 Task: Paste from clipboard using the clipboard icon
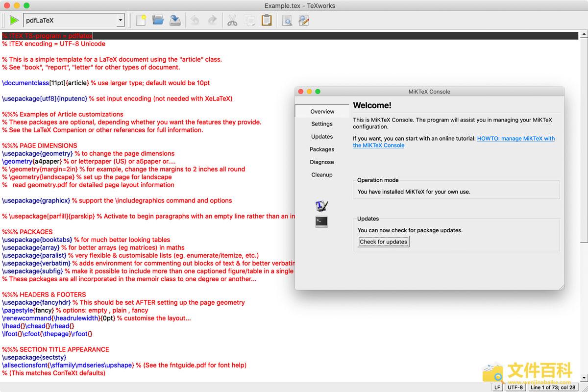tap(267, 20)
